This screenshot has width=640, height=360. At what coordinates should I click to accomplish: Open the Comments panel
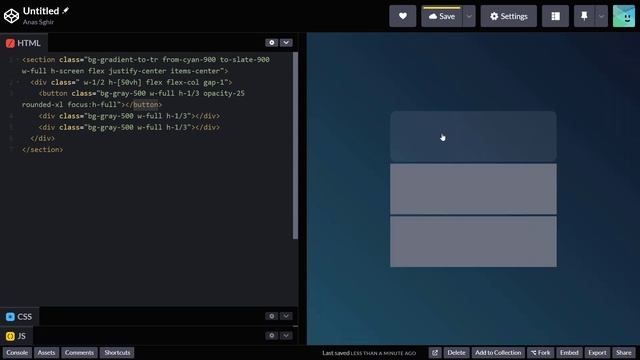click(79, 353)
